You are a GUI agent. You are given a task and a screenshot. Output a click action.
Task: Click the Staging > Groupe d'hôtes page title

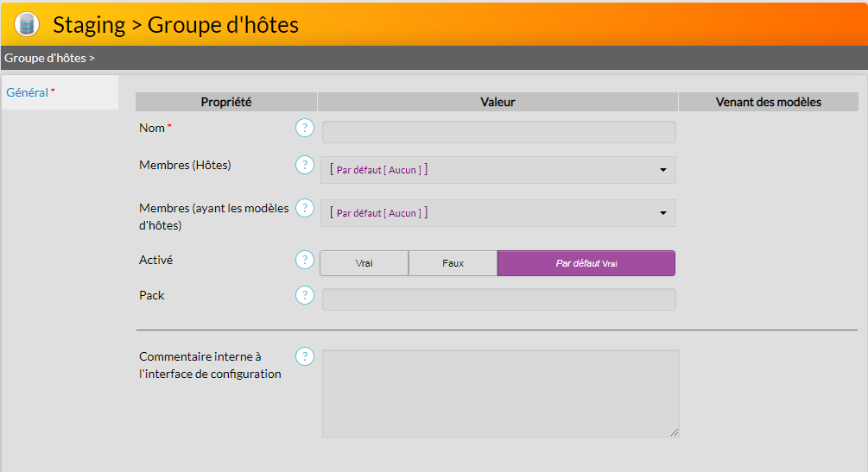coord(175,25)
